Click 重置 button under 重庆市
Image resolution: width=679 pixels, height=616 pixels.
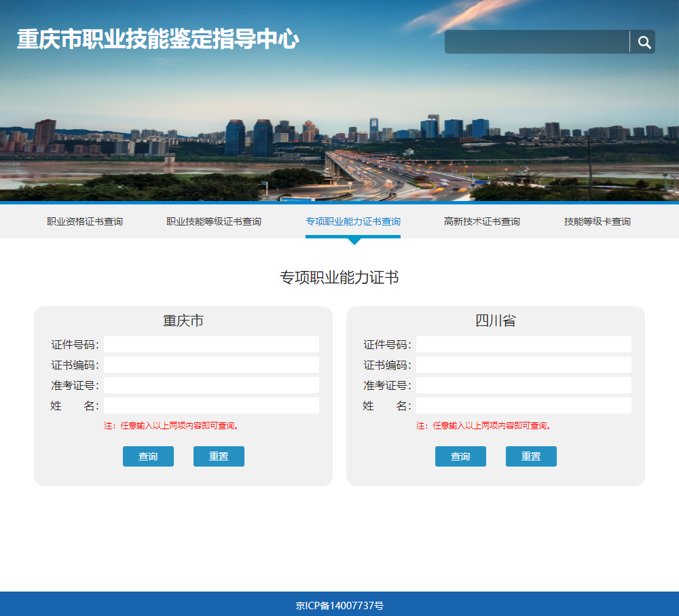click(219, 456)
